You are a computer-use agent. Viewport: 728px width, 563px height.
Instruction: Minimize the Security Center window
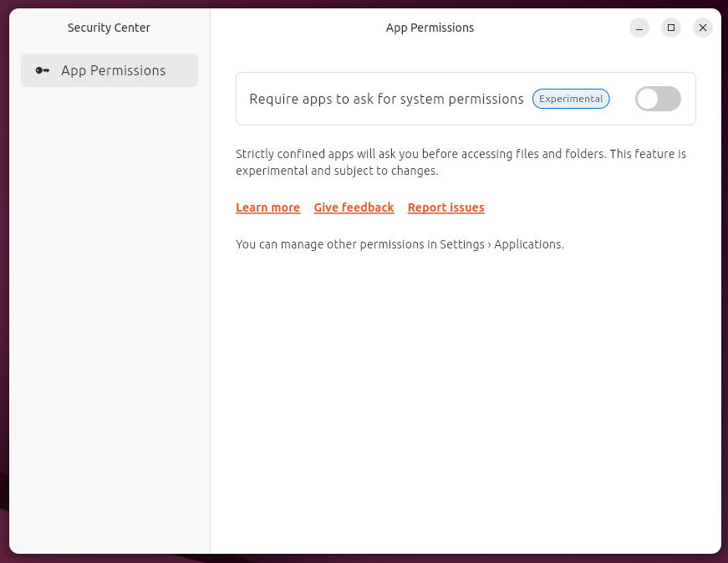639,28
